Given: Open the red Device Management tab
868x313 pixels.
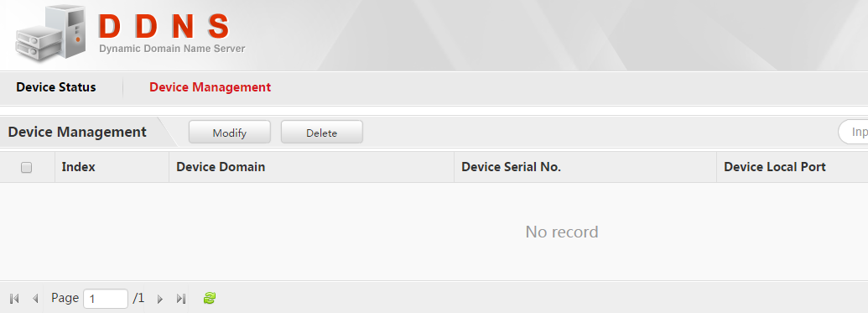Looking at the screenshot, I should pyautogui.click(x=211, y=87).
